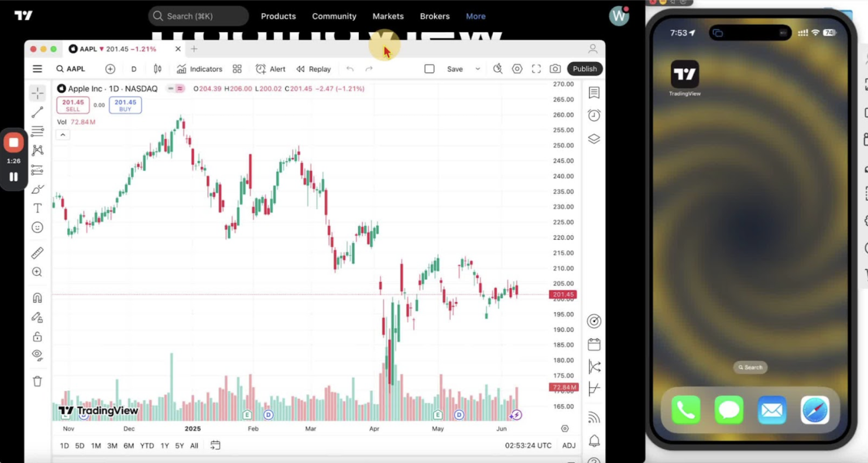Collapse the volume indicator with the chevron
This screenshot has height=463, width=868.
62,135
